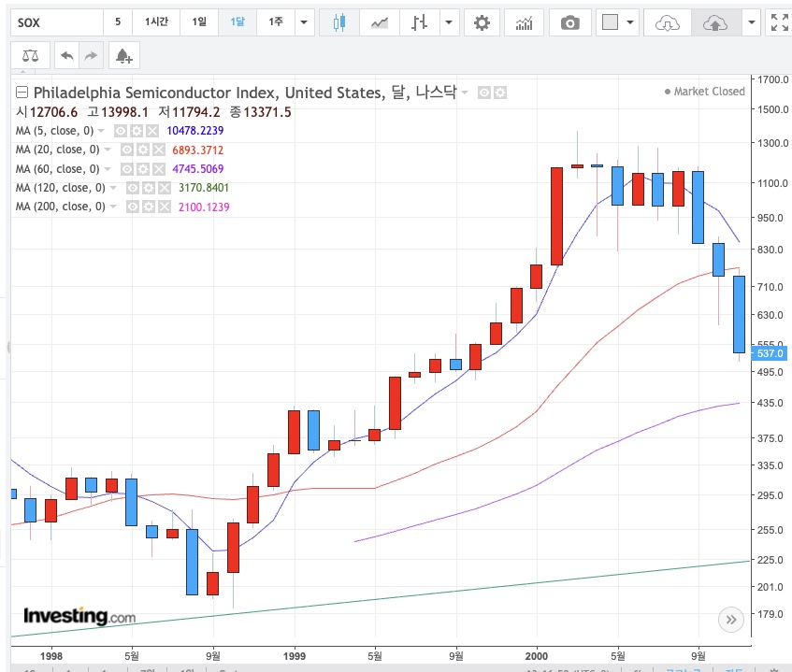
Task: Open chart properties gear in toolbar
Action: point(482,22)
